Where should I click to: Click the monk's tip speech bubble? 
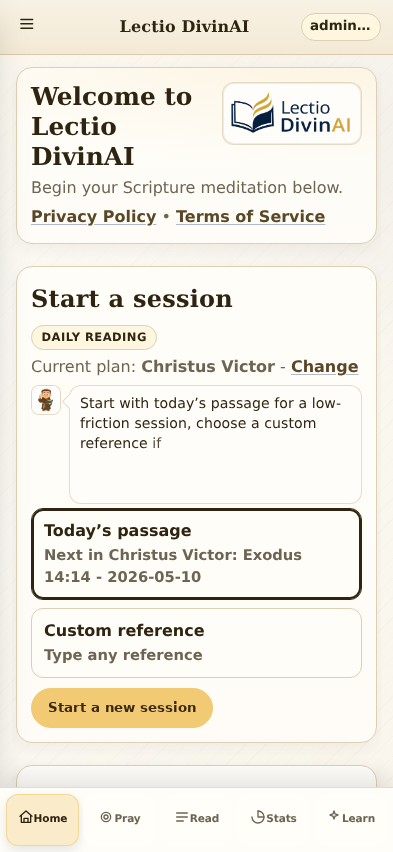point(215,444)
